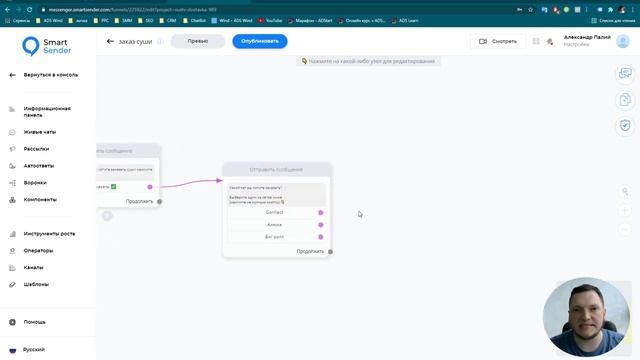Click the presenter webcam thumbnail

(x=586, y=317)
